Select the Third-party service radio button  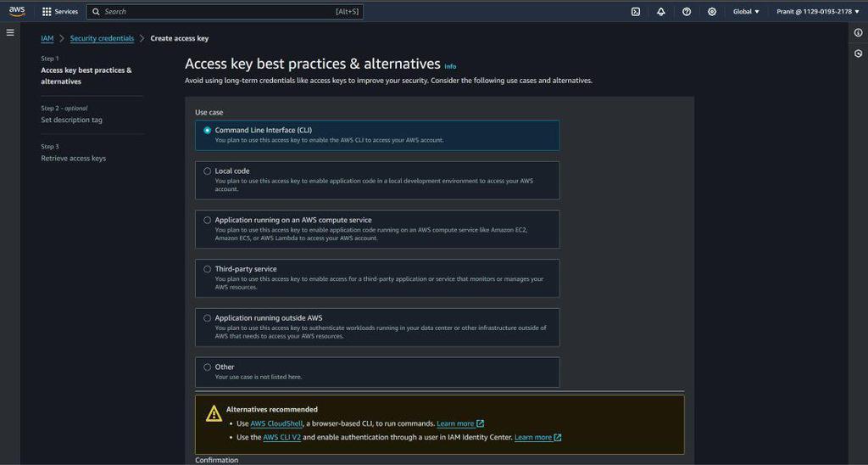207,269
